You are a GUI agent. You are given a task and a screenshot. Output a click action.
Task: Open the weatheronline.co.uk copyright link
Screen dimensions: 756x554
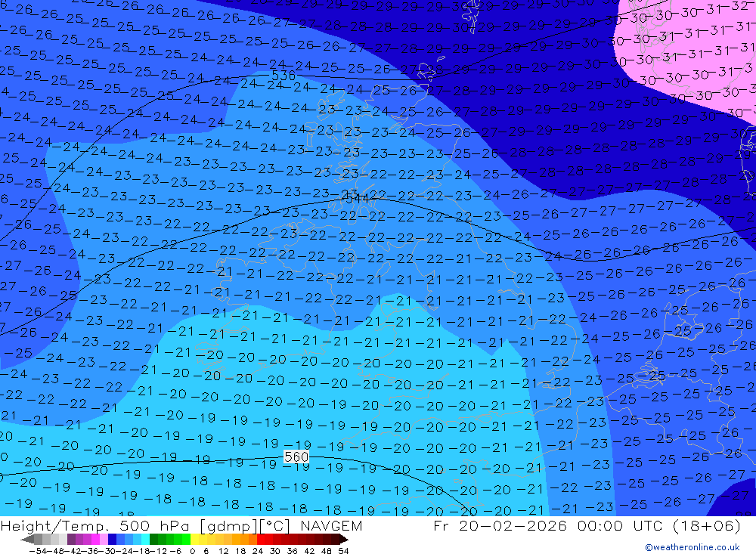[692, 547]
